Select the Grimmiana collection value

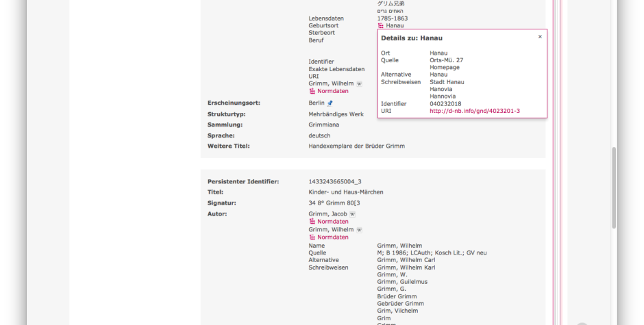[x=323, y=125]
